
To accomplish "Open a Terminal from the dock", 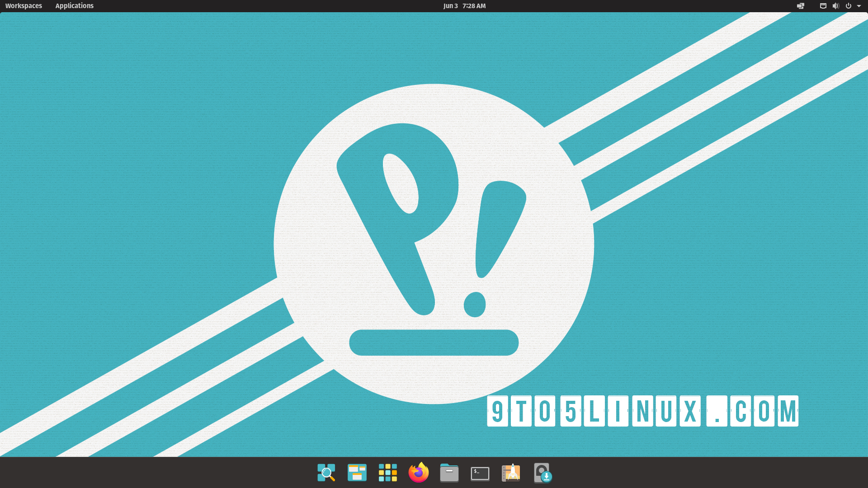I will [x=480, y=473].
